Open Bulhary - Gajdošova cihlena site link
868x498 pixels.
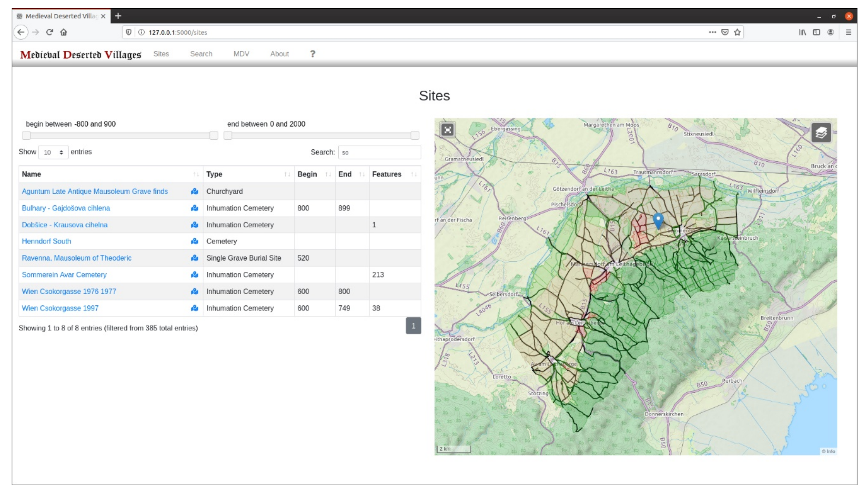click(x=66, y=208)
